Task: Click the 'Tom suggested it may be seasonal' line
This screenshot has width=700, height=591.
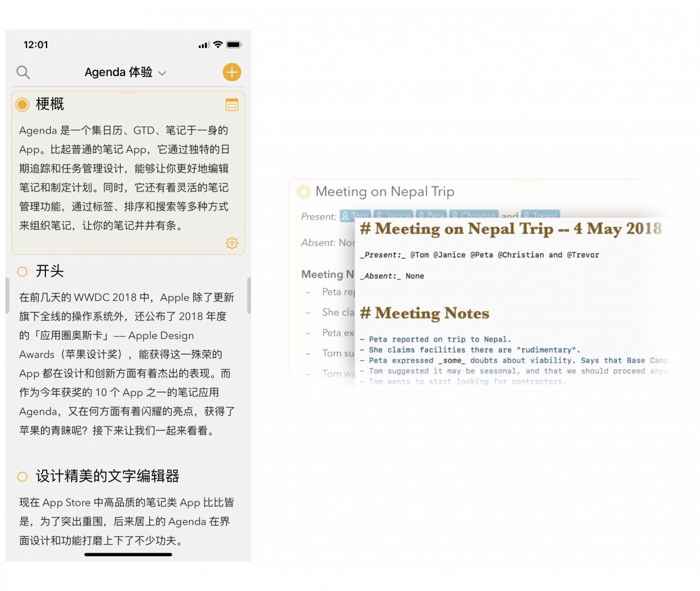Action: coord(514,371)
